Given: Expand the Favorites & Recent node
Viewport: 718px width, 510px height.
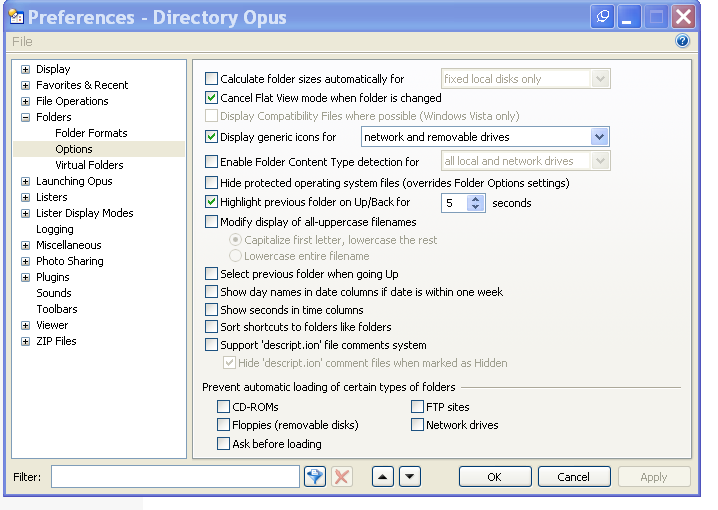Looking at the screenshot, I should pos(26,86).
